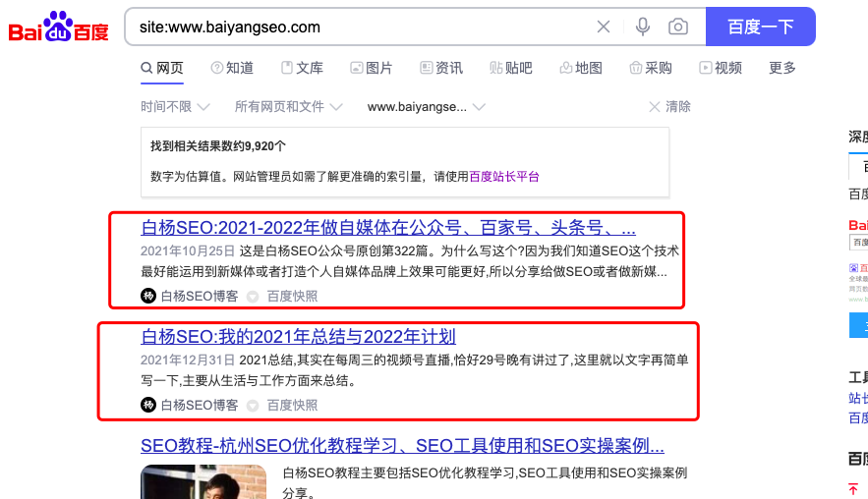Viewport: 868px width, 499px height.
Task: Expand the www.baiyangse... site filter
Action: pos(427,107)
